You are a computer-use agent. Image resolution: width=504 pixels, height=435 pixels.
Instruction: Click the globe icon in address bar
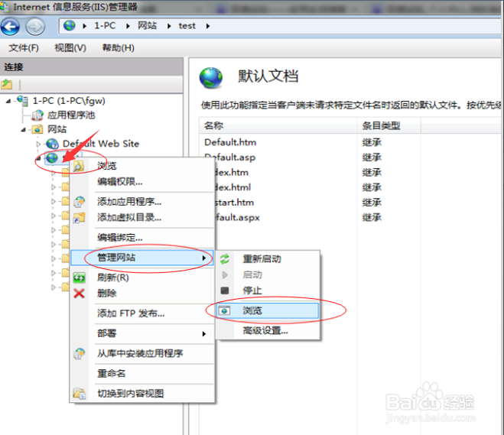(x=69, y=25)
